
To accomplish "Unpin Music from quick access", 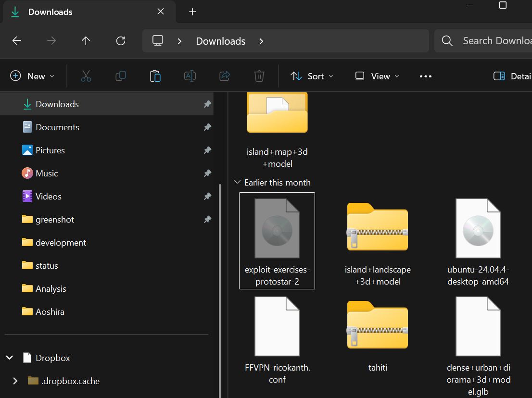I will (207, 173).
